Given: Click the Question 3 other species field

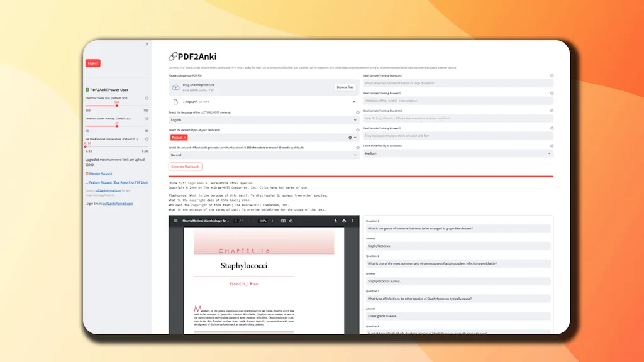Looking at the screenshot, I should point(458,299).
